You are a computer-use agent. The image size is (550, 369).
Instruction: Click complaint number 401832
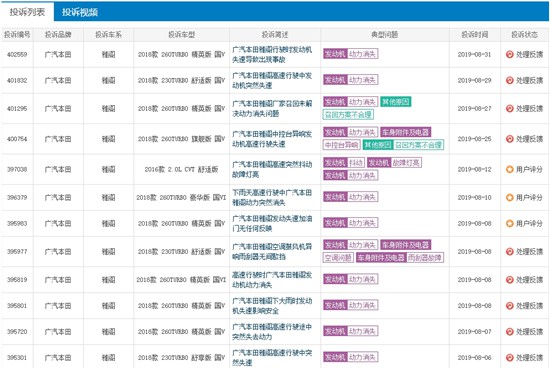point(17,80)
